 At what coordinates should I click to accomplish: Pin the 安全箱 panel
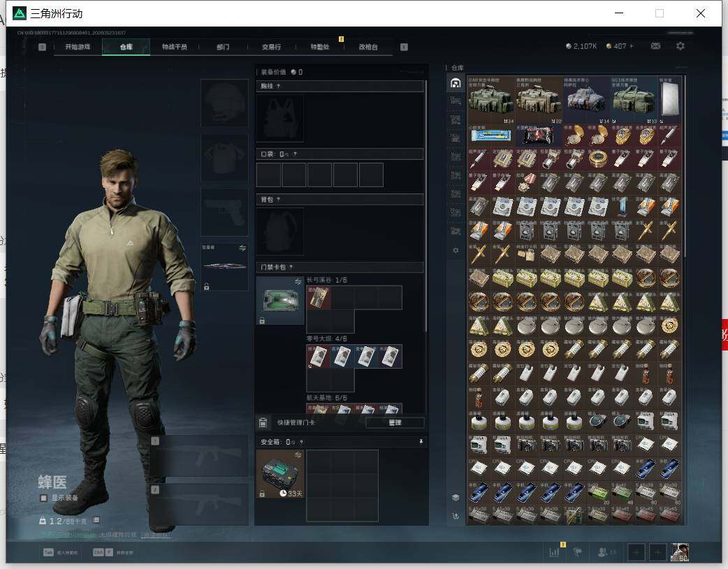(421, 442)
